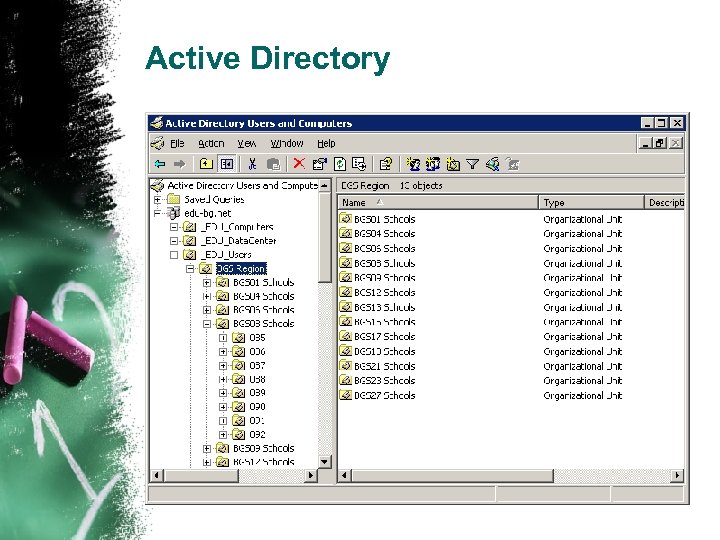The width and height of the screenshot is (720, 540).
Task: Click the Create new group icon
Action: (x=433, y=163)
